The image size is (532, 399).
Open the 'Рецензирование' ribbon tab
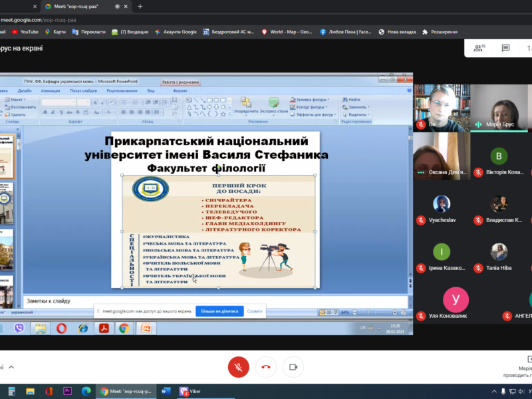click(122, 90)
